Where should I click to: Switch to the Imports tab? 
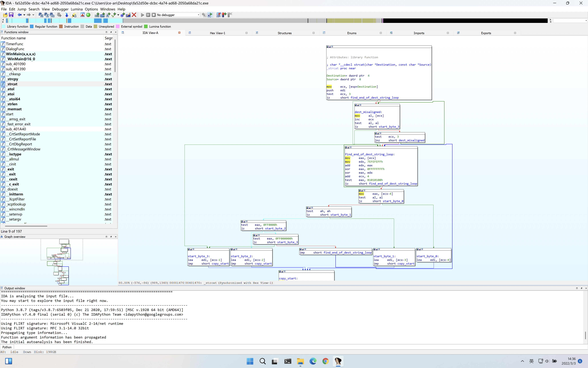419,33
